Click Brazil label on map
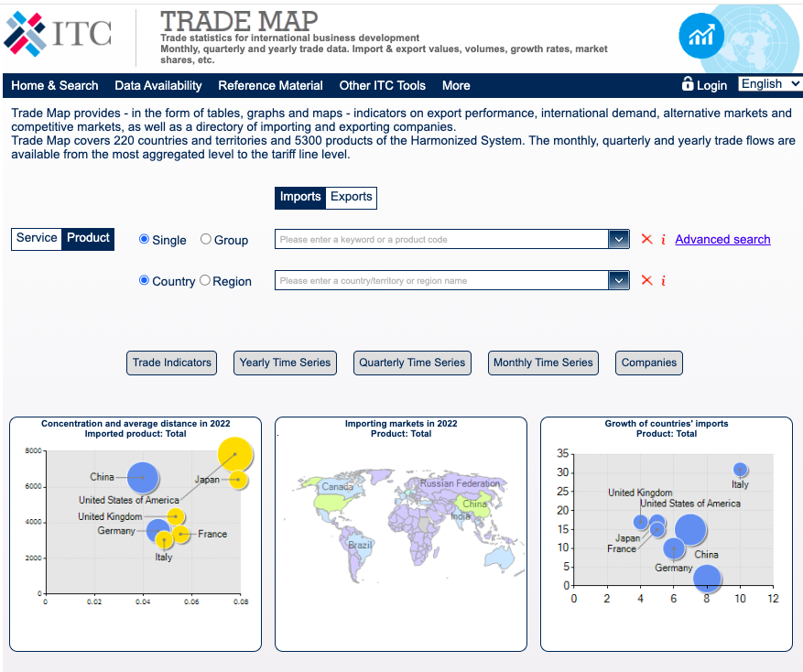This screenshot has width=803, height=672. tap(360, 545)
